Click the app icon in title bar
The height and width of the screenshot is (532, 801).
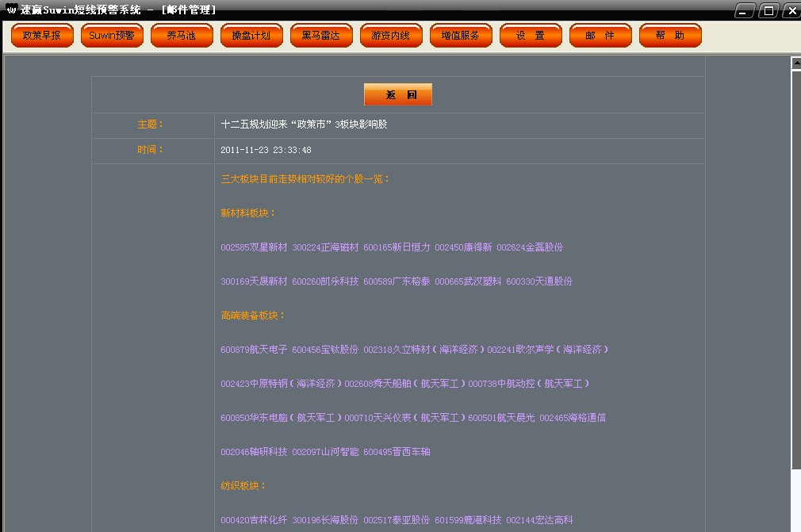click(x=10, y=10)
